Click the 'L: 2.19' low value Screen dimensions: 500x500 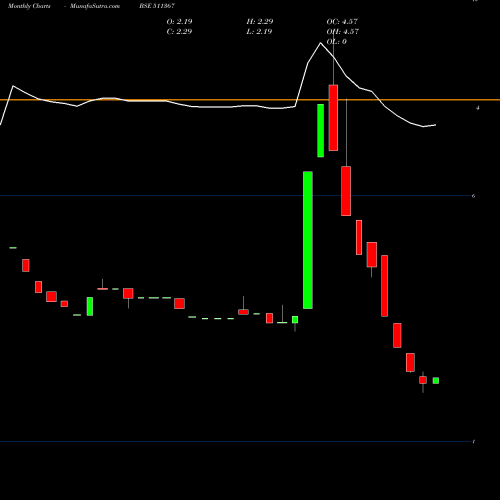[x=259, y=32]
